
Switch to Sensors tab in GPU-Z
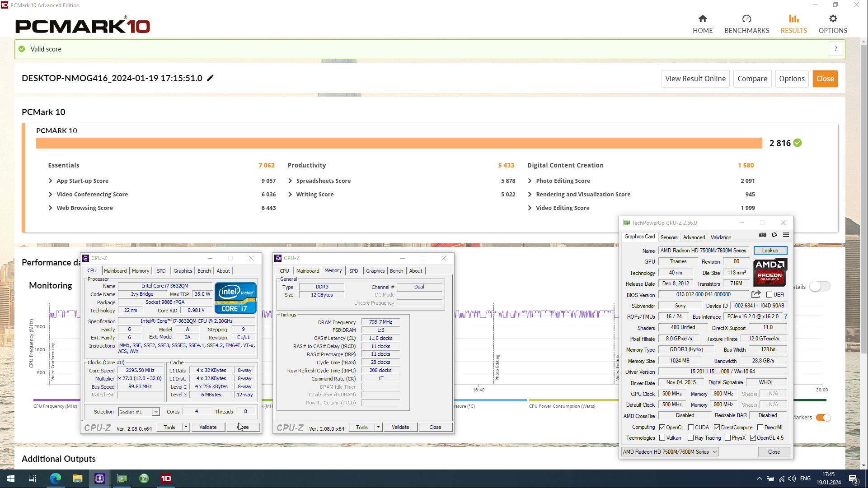click(x=669, y=237)
